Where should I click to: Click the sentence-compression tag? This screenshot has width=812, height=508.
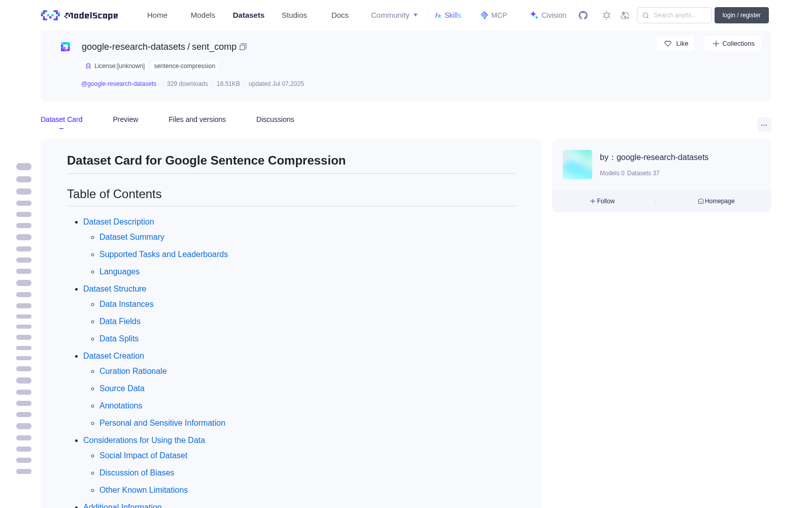(185, 66)
